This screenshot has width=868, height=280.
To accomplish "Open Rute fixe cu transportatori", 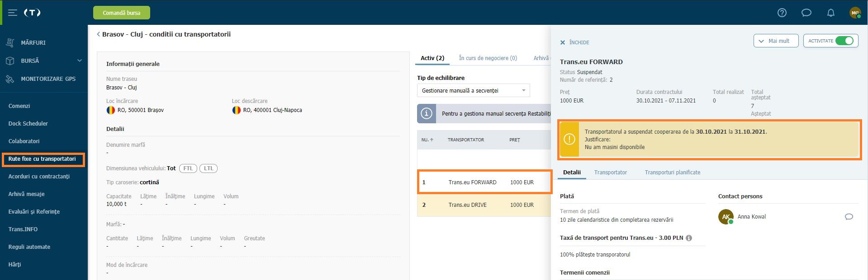I will pyautogui.click(x=42, y=159).
